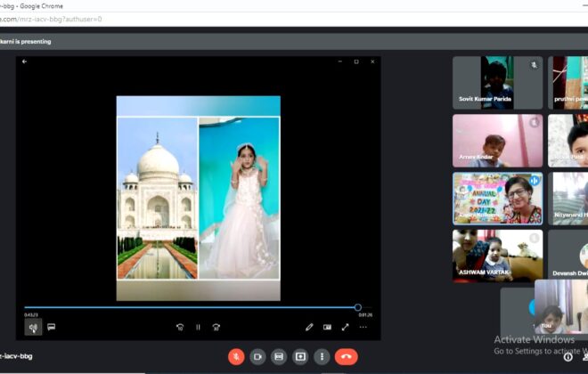The image size is (588, 374).
Task: Click the muted mic icon on Sovit's tile
Action: [x=534, y=65]
